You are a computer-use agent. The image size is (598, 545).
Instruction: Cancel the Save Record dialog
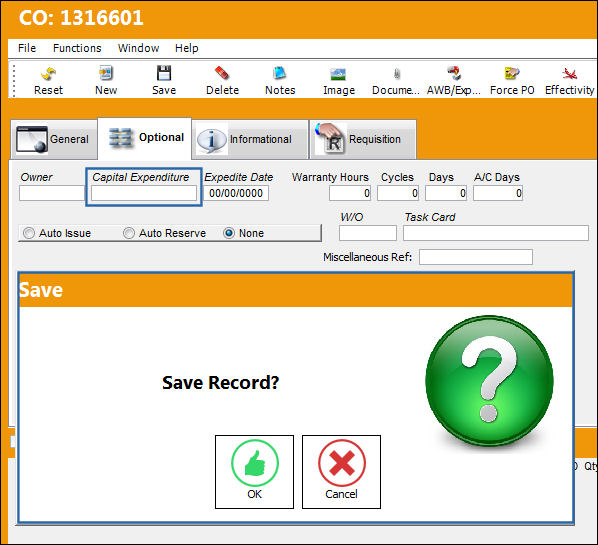(341, 472)
